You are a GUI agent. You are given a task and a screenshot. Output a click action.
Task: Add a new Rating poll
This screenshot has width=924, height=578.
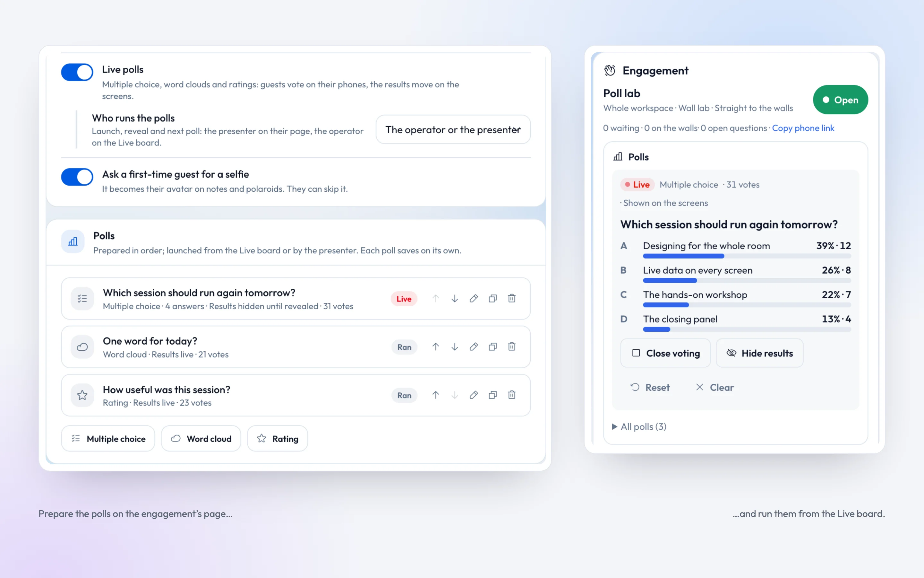click(278, 439)
